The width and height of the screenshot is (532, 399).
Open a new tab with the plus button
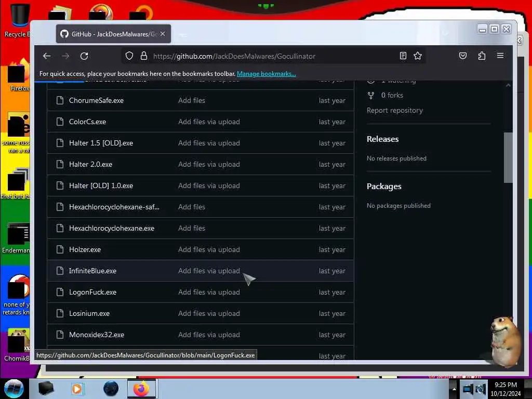tap(182, 34)
